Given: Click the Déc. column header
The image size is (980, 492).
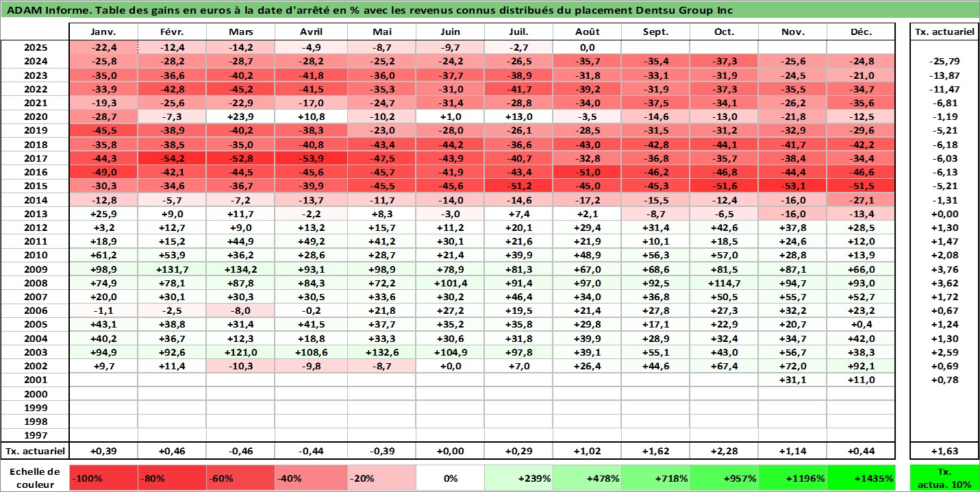Looking at the screenshot, I should pyautogui.click(x=861, y=32).
